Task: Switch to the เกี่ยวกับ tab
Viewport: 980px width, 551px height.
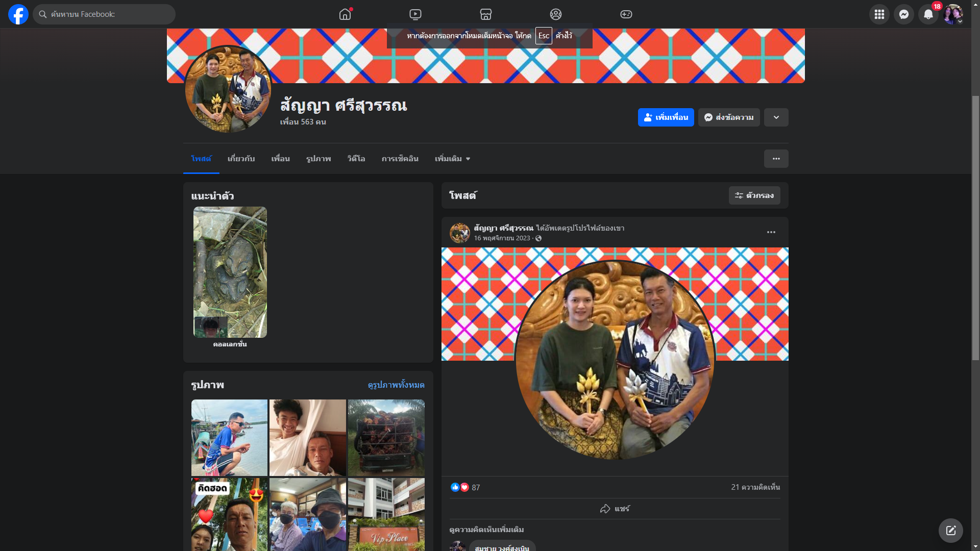Action: 241,159
